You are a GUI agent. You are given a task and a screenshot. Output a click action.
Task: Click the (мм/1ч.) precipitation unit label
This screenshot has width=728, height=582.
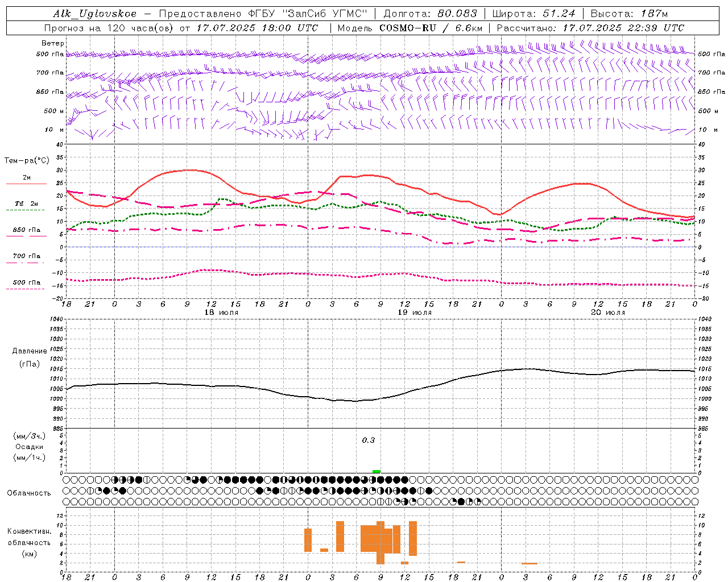pyautogui.click(x=30, y=458)
